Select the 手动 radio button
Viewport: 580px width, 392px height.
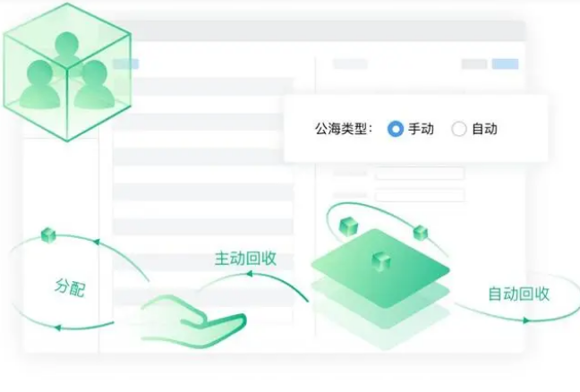point(395,129)
